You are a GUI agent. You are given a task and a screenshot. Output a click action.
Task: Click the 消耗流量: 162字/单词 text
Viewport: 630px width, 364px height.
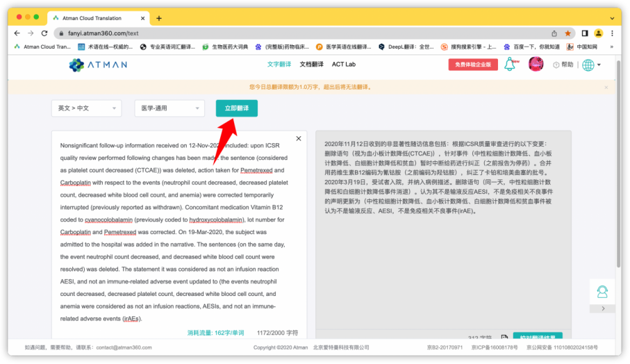(x=216, y=333)
